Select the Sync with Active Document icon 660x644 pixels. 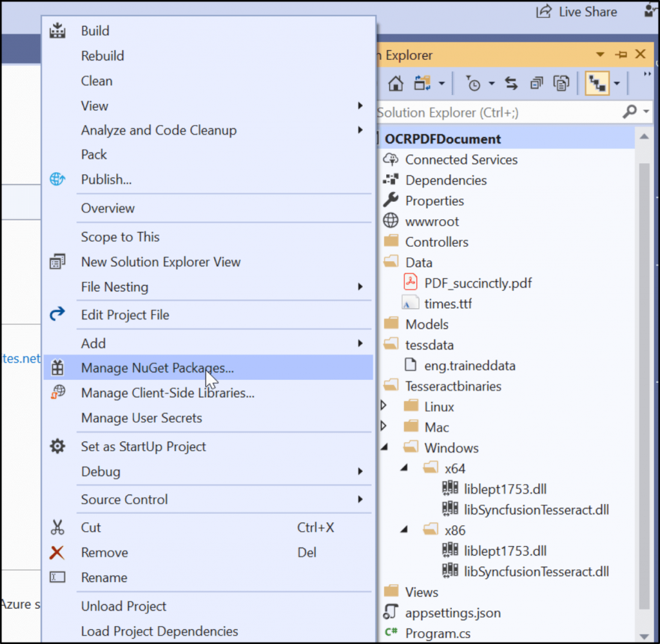click(511, 83)
